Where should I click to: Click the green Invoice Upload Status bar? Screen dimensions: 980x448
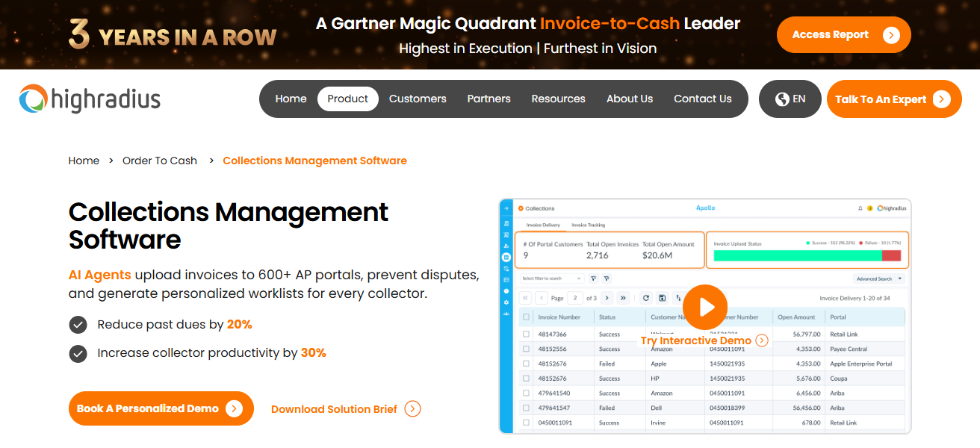[797, 255]
